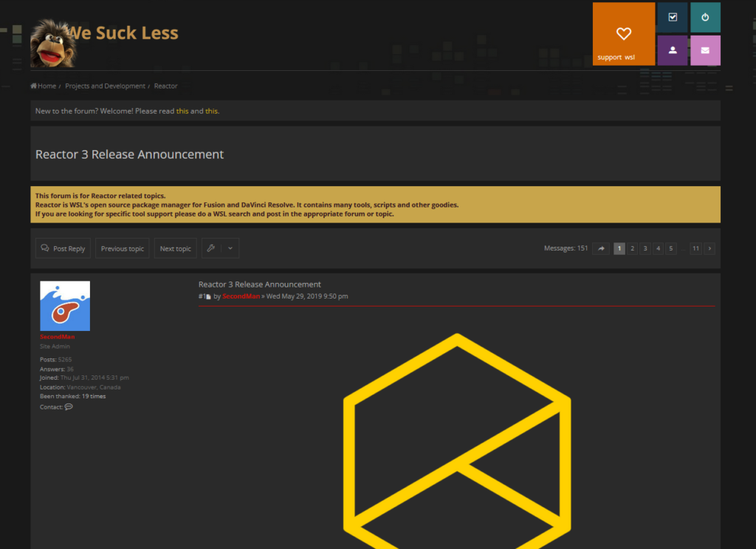Go to page 3 of the topic
The width and height of the screenshot is (756, 549).
tap(645, 248)
